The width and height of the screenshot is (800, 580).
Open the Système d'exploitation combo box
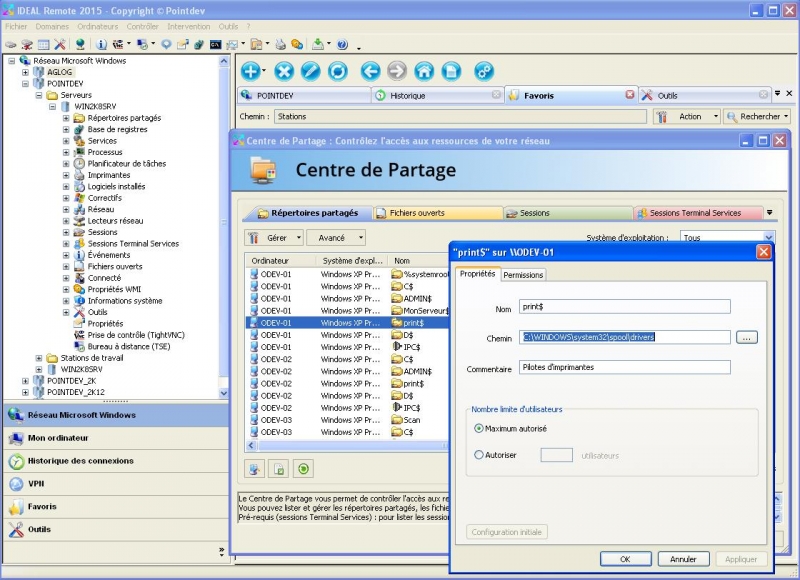pos(727,238)
